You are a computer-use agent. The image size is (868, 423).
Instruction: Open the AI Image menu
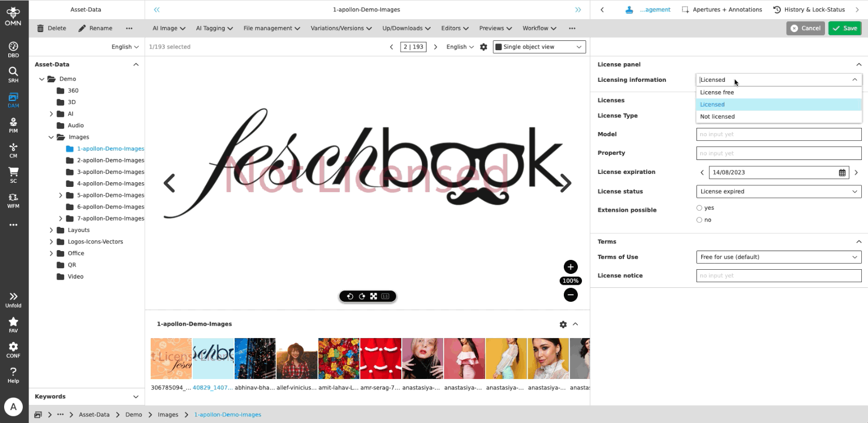[169, 28]
